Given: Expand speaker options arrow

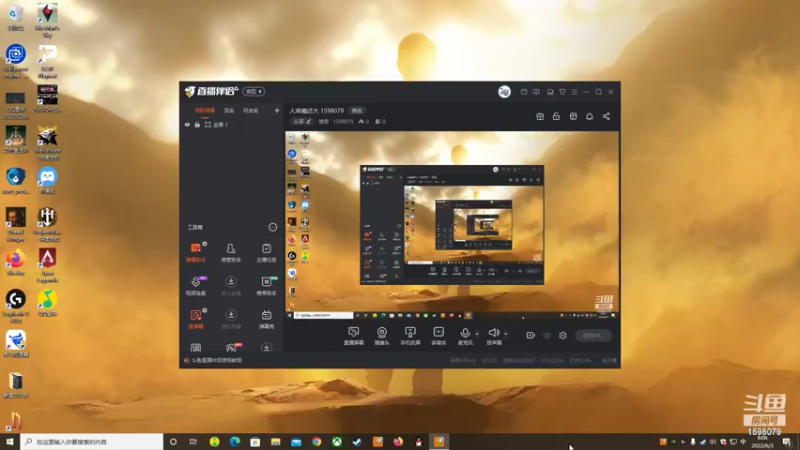Looking at the screenshot, I should tap(506, 334).
